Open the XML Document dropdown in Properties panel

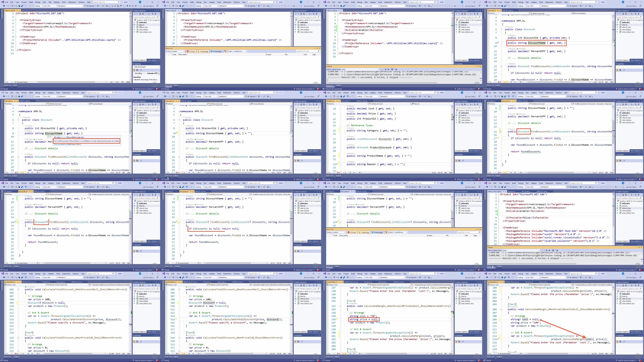(147, 67)
